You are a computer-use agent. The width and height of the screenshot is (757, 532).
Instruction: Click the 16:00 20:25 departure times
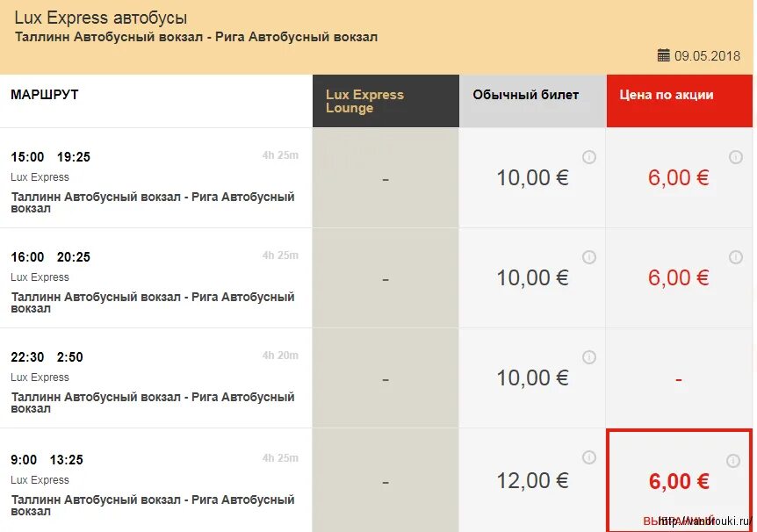point(51,257)
